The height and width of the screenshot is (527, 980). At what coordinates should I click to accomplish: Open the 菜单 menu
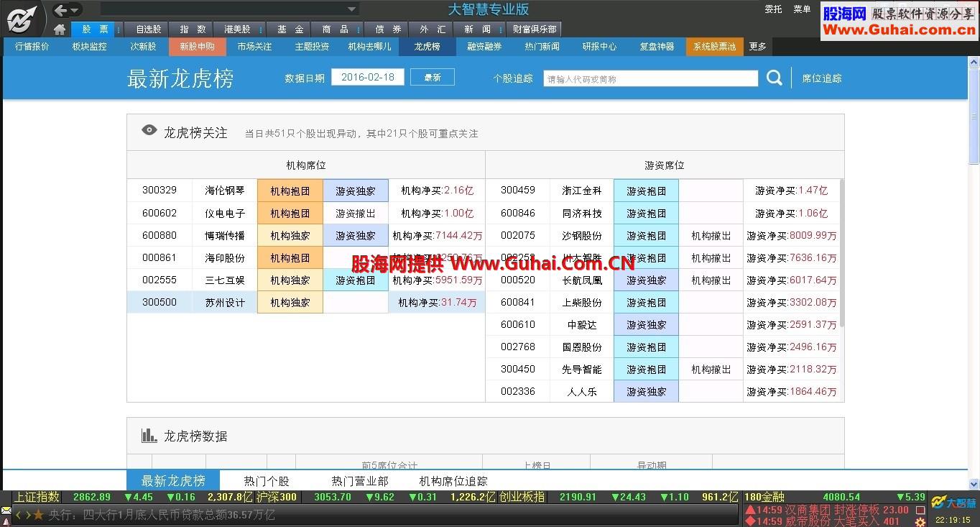[802, 9]
